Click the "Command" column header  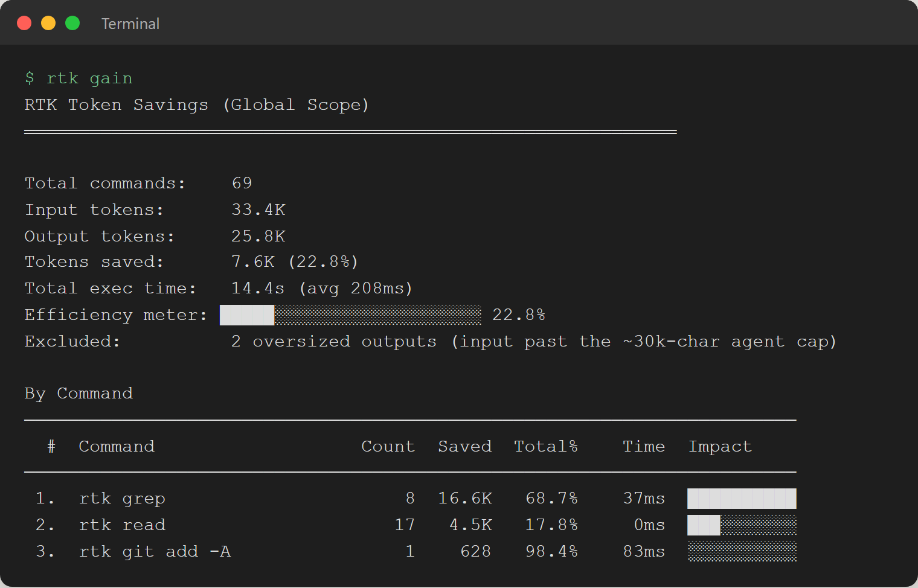(117, 446)
